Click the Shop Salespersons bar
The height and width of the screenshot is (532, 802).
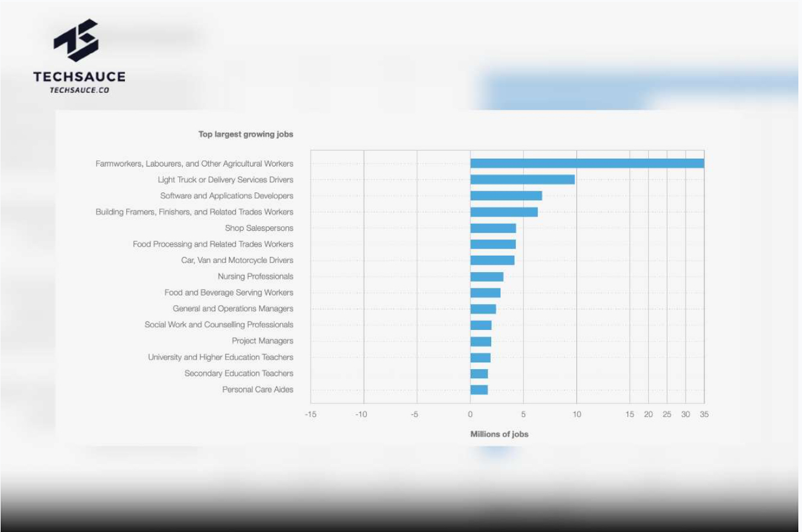tap(492, 228)
